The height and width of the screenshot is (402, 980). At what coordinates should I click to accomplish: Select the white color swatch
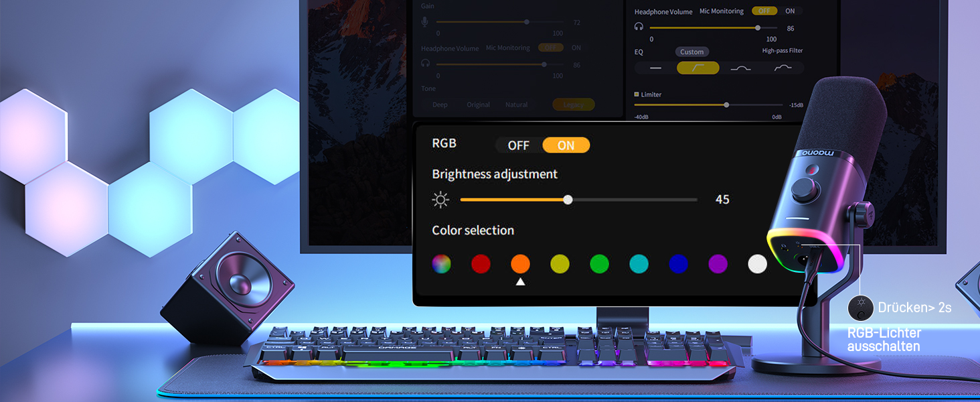point(757,264)
